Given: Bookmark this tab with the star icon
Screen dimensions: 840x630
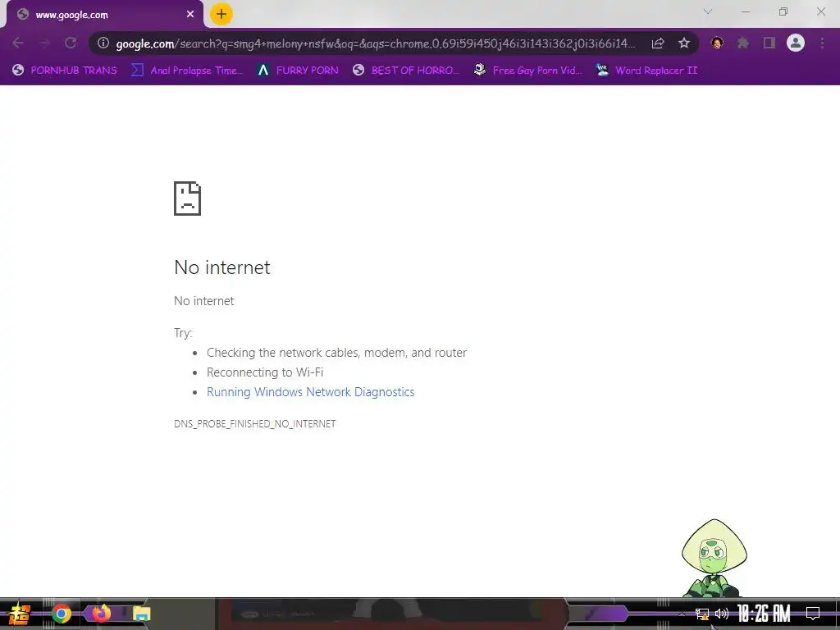Looking at the screenshot, I should click(x=684, y=43).
